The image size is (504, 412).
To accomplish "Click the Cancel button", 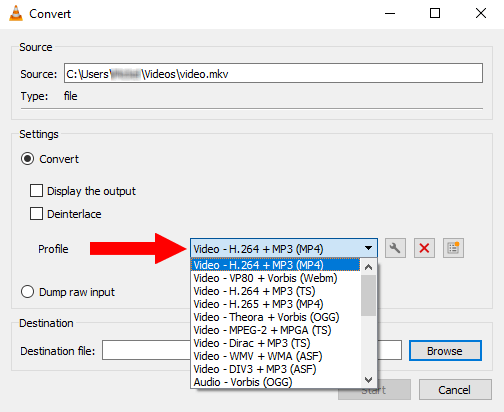I will (455, 389).
